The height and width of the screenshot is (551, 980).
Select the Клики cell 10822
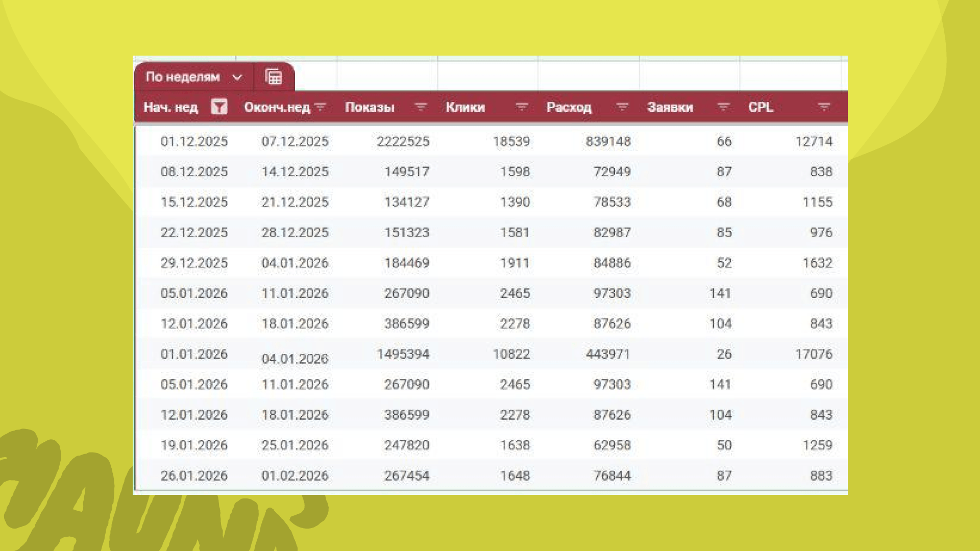point(511,354)
